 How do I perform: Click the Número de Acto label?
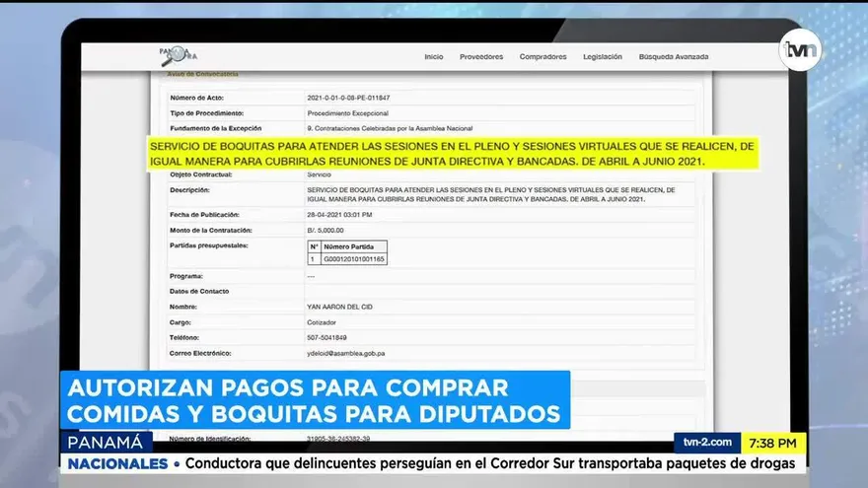point(196,98)
